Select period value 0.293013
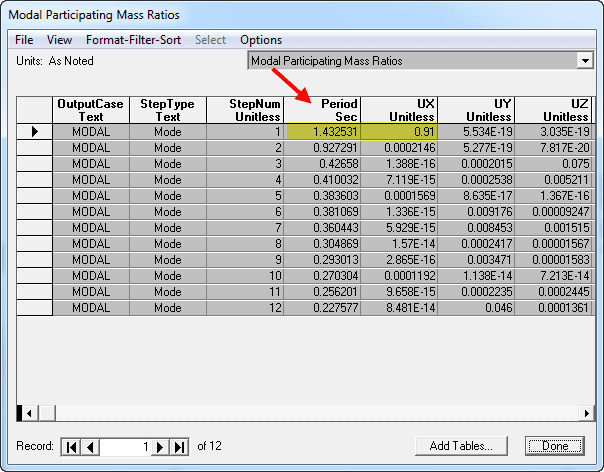604x472 pixels. pos(322,260)
